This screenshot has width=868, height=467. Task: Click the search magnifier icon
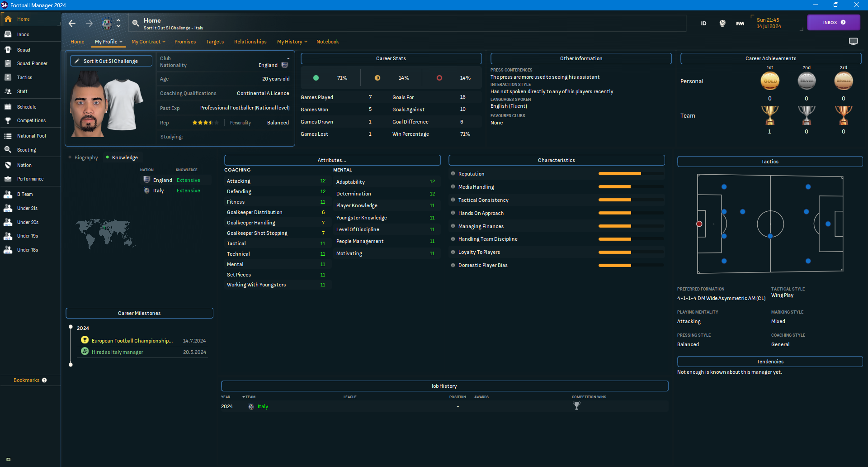coord(135,24)
